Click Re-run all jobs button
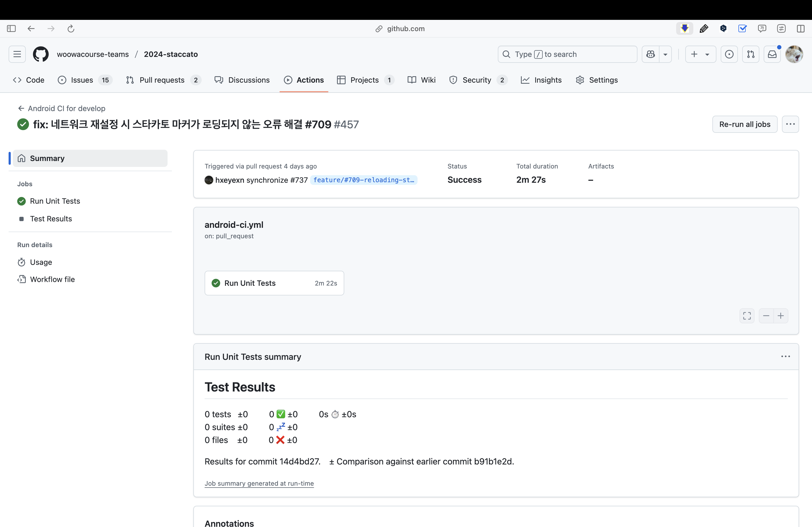Image resolution: width=812 pixels, height=527 pixels. click(744, 124)
